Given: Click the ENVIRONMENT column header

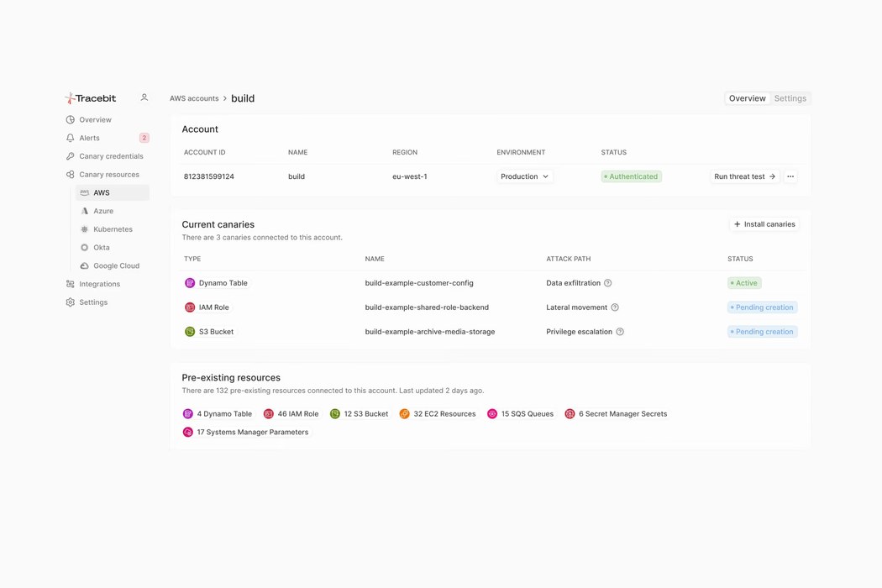Looking at the screenshot, I should [521, 153].
